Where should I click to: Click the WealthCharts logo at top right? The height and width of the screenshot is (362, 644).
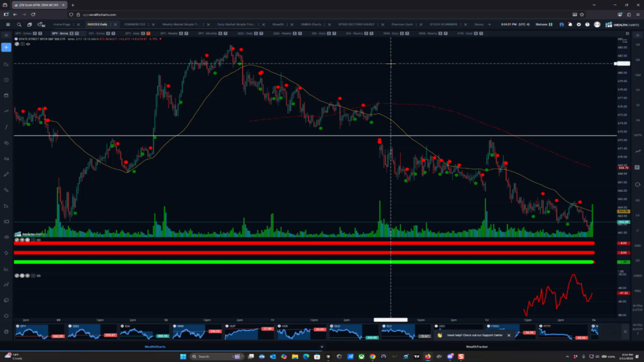click(623, 24)
